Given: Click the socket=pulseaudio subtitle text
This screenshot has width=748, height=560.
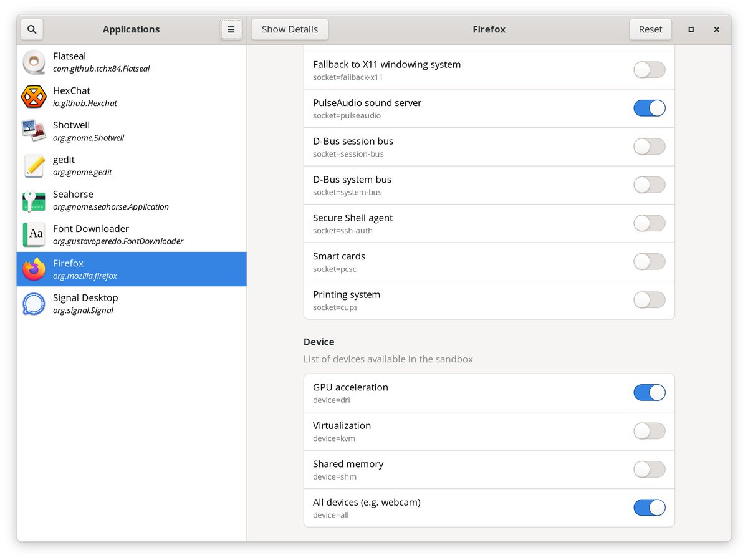Looking at the screenshot, I should (347, 115).
